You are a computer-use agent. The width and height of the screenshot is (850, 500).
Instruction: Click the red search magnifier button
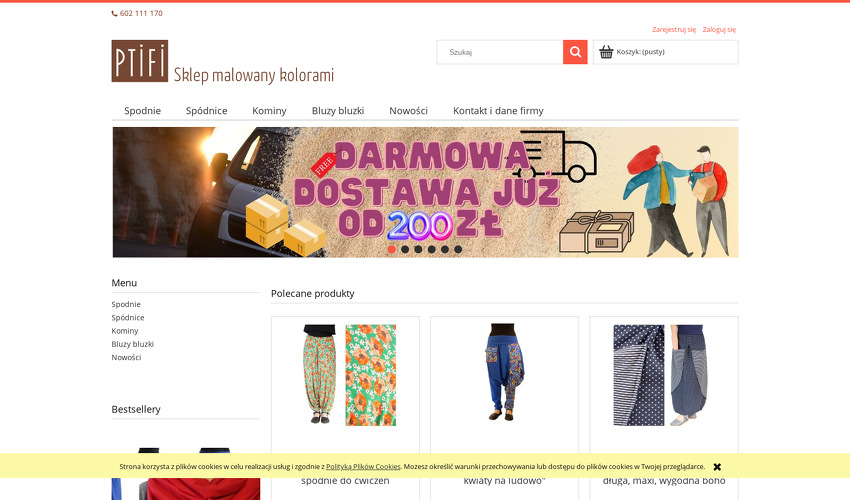(575, 52)
